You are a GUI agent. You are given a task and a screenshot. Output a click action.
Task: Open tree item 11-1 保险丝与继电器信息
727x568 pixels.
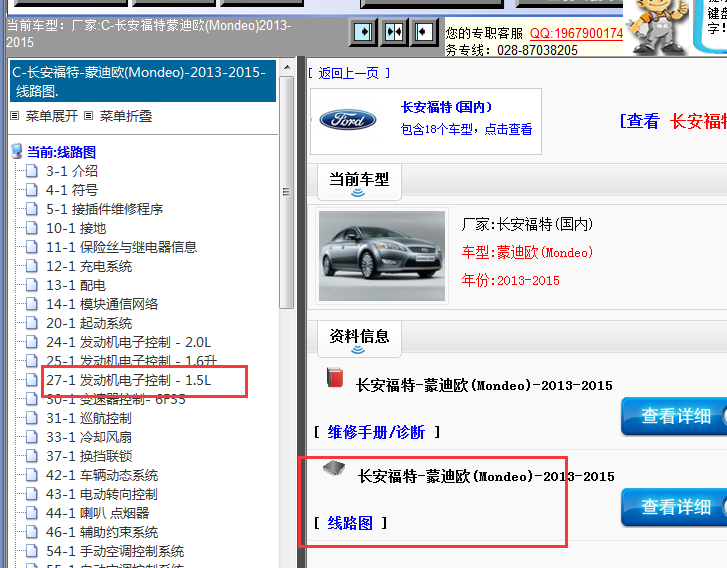(x=121, y=247)
